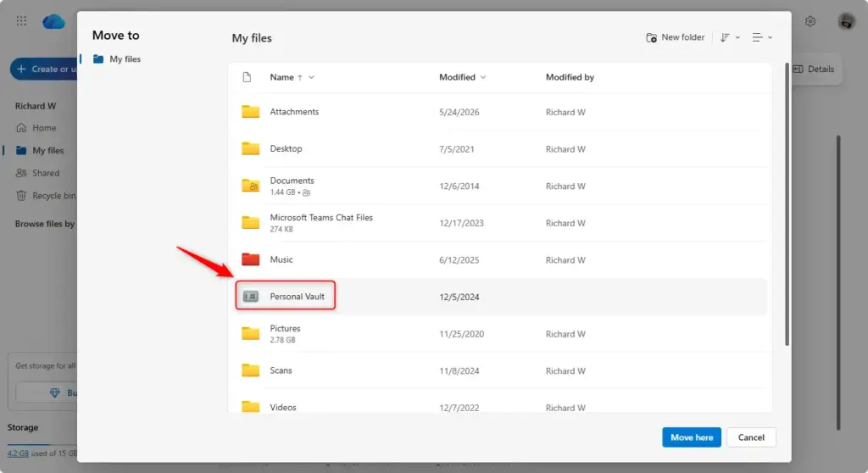Viewport: 868px width, 473px height.
Task: Open the sort dropdown chevron
Action: [737, 37]
